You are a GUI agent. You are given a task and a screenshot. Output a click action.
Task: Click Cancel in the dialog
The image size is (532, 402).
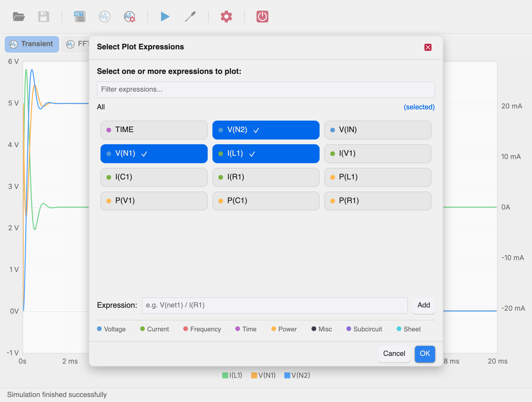click(x=394, y=354)
